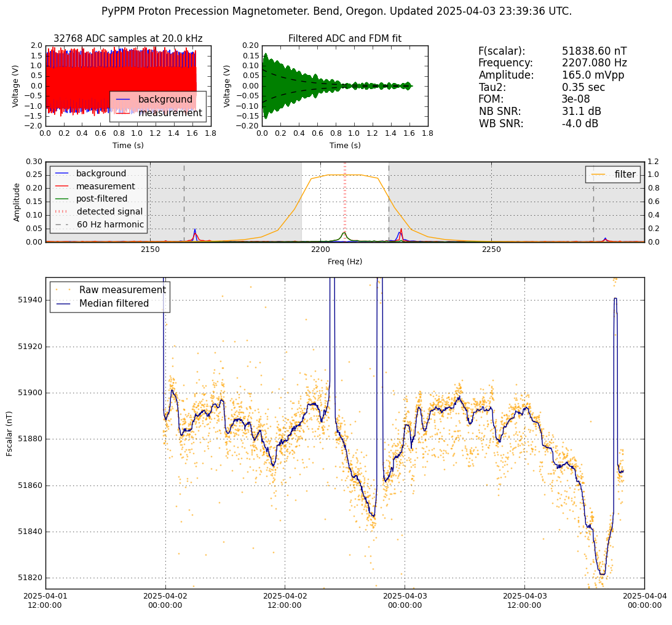Select the Tau2 value 0.35 sec
The image size is (672, 625).
(x=583, y=87)
